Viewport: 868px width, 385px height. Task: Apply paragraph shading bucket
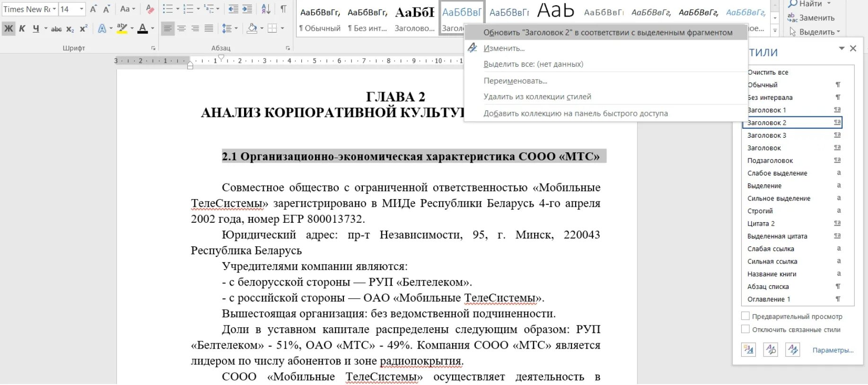pyautogui.click(x=252, y=29)
